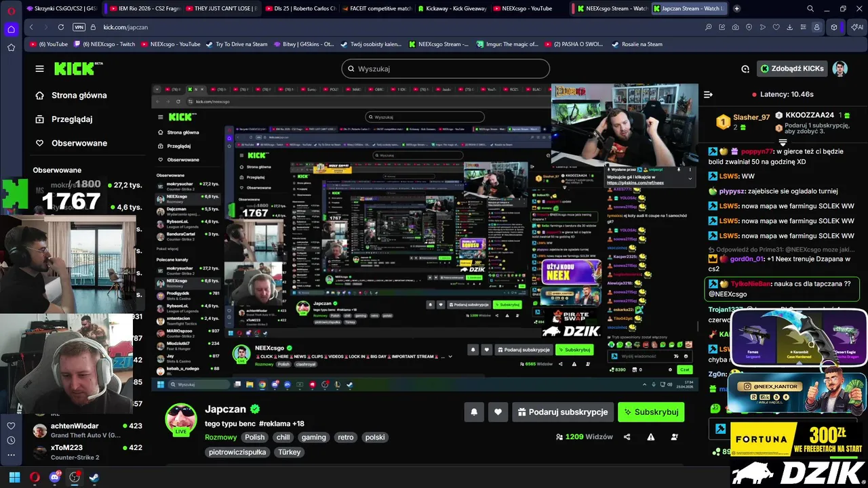Open the three-dots more icon in sidebar
The height and width of the screenshot is (488, 868).
point(11,455)
